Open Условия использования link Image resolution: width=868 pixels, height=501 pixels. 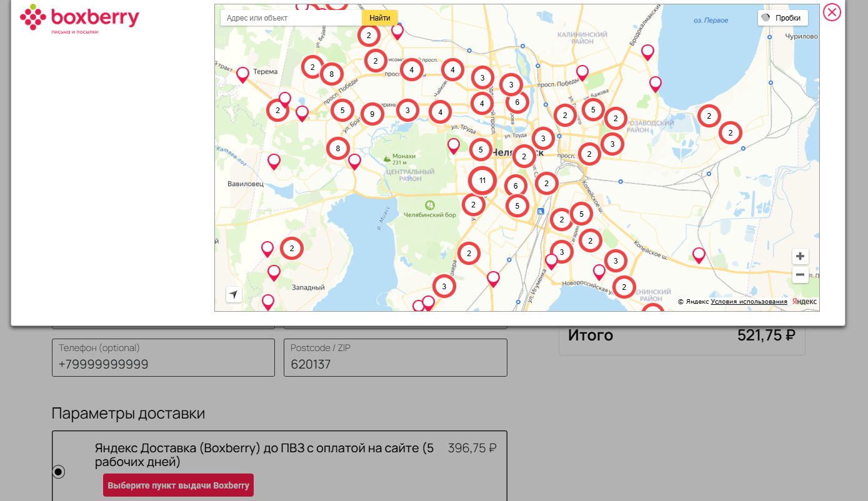(749, 302)
